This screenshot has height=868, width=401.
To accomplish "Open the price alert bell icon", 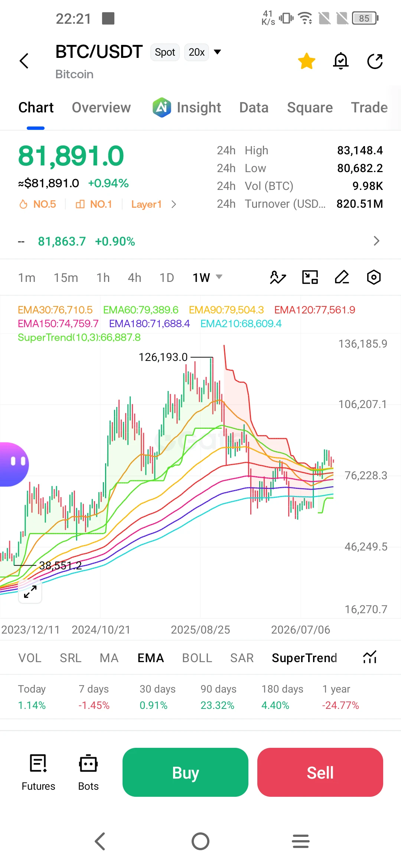I will pyautogui.click(x=341, y=61).
